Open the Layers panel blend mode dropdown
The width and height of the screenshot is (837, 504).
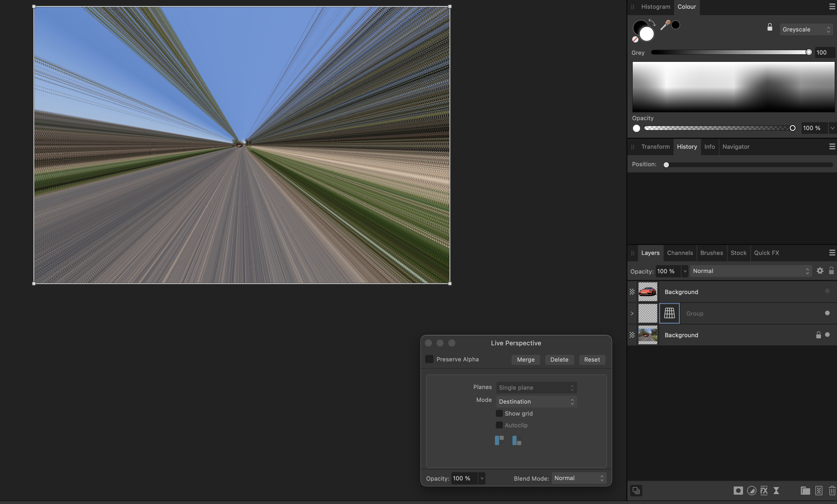(751, 271)
